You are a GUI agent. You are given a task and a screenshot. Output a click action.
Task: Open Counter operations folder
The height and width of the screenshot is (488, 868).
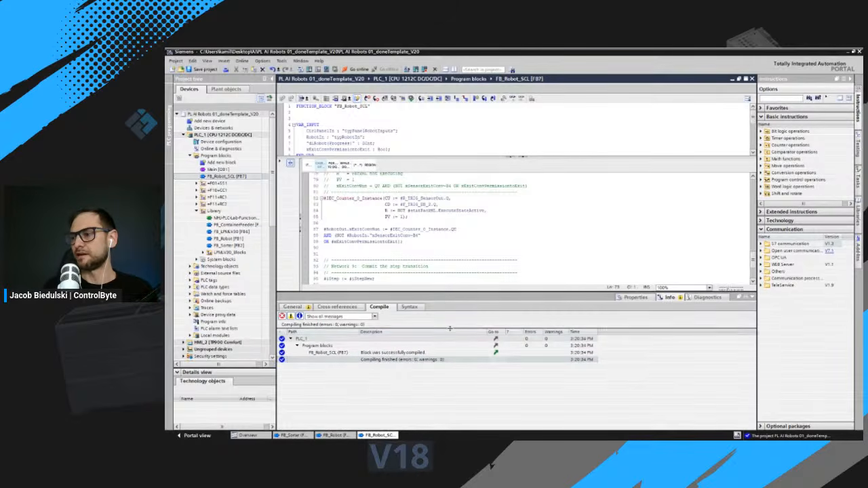pos(790,145)
